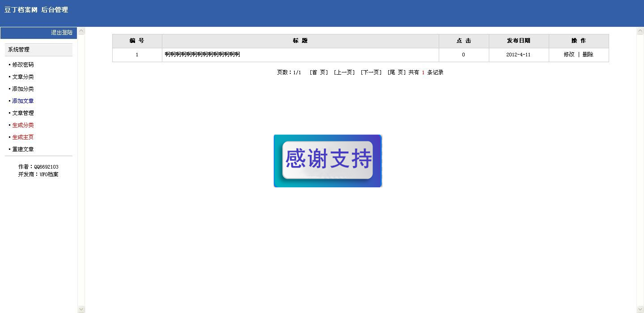Select the red 生成主页 link

click(x=23, y=137)
